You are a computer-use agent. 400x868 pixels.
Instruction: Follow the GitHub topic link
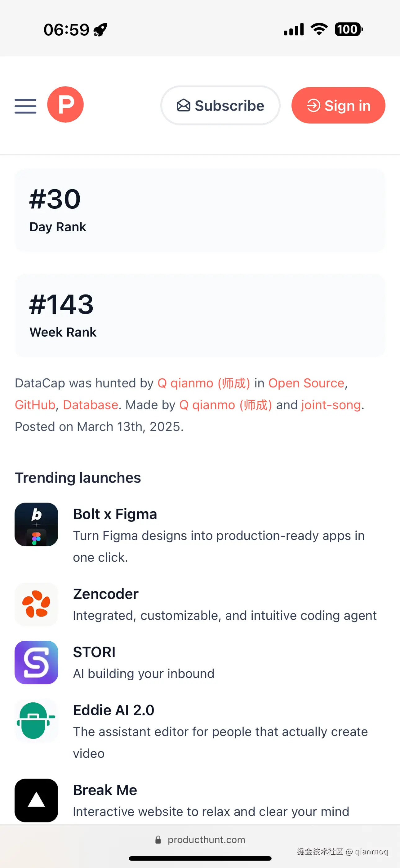pyautogui.click(x=35, y=405)
